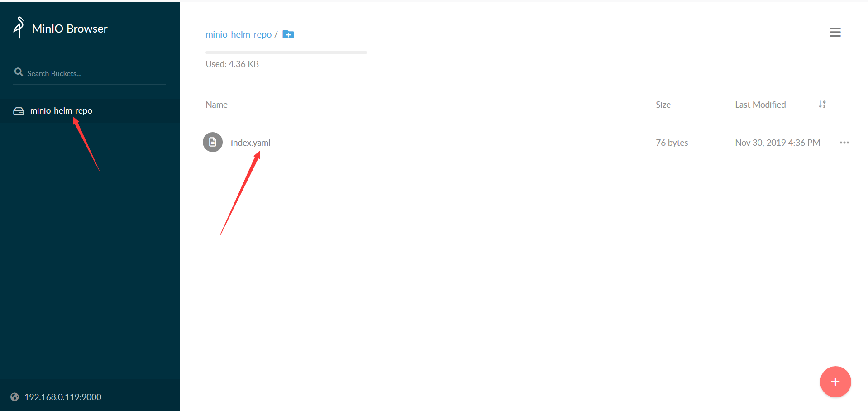
Task: Sort by Last Modified column
Action: pos(760,105)
